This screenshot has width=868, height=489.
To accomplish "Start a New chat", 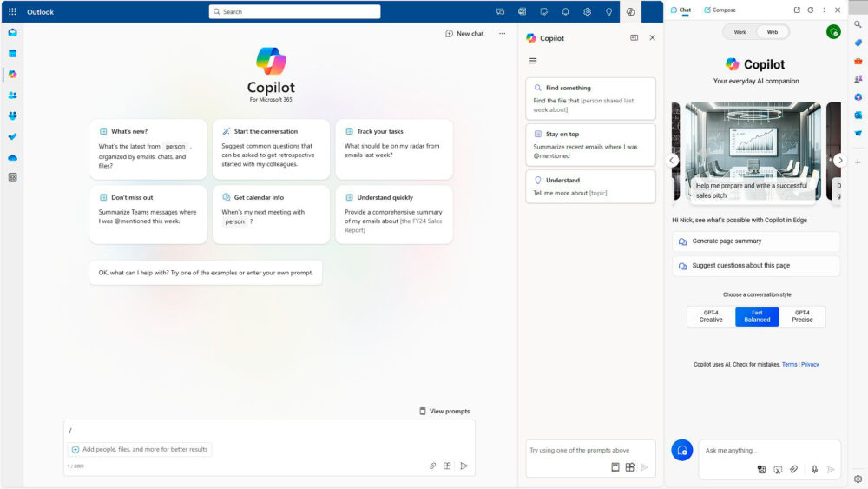I will pyautogui.click(x=464, y=34).
